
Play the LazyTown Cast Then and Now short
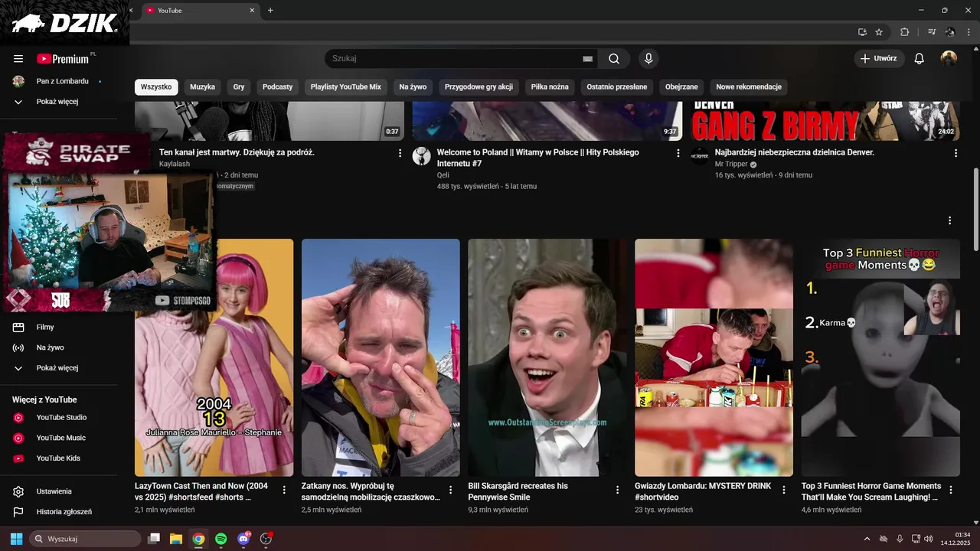point(214,357)
